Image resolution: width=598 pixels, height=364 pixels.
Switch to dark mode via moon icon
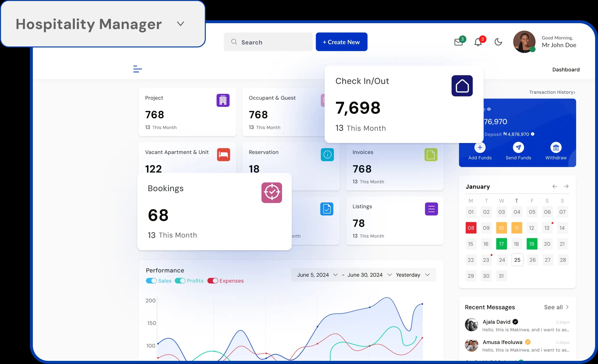click(x=498, y=42)
